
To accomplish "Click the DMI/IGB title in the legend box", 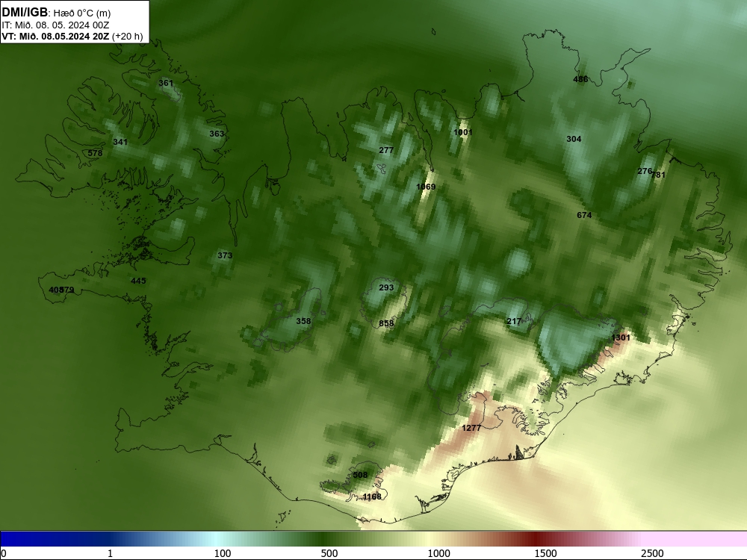I will 25,12.
